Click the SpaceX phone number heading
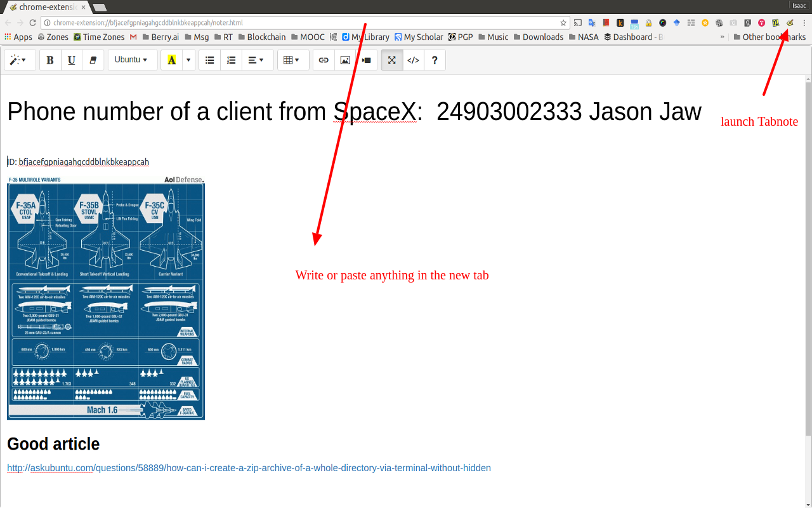This screenshot has width=812, height=508. (x=354, y=112)
